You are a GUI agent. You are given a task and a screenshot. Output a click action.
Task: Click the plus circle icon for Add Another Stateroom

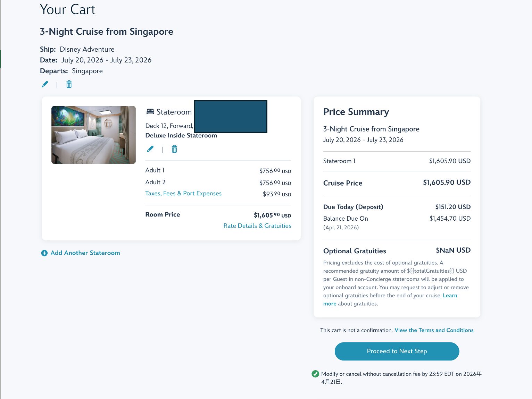click(44, 253)
